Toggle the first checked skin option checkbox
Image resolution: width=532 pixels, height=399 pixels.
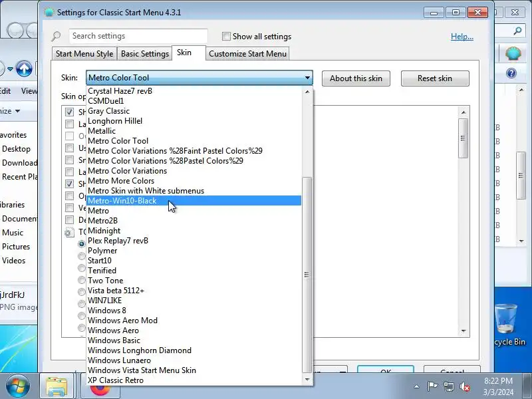click(x=70, y=112)
